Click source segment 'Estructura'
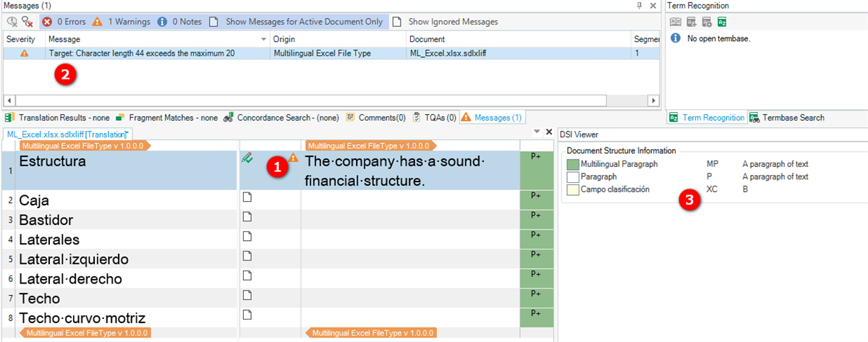 52,161
